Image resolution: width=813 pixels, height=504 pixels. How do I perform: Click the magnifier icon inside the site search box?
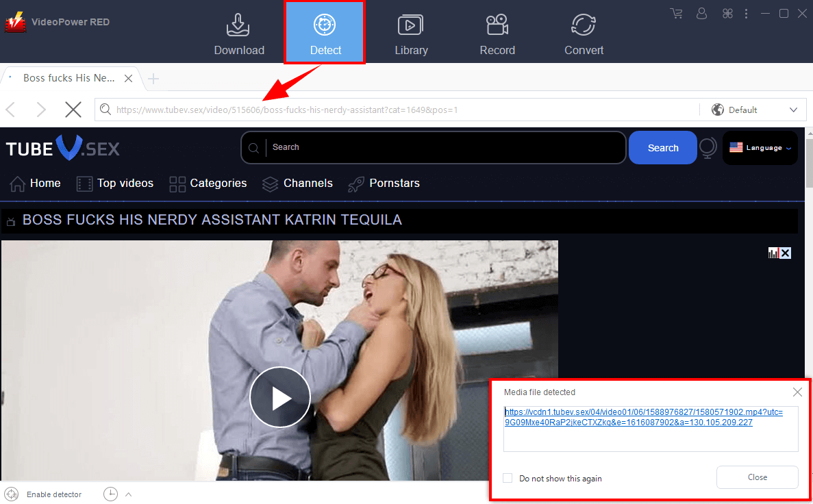253,149
